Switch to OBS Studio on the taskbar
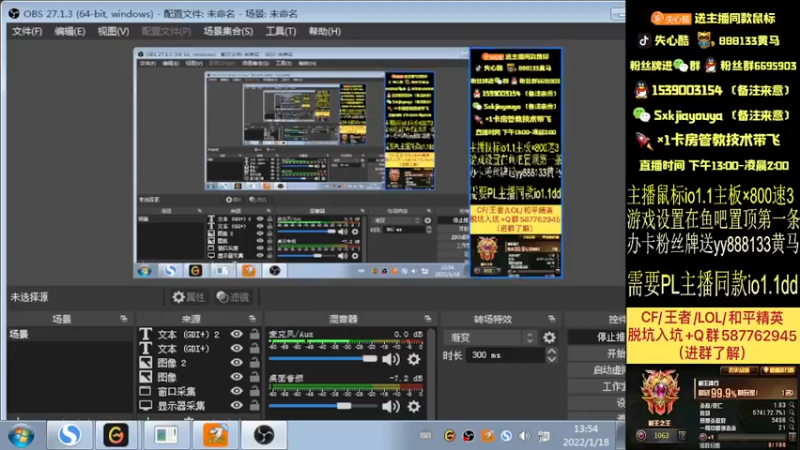This screenshot has height=450, width=800. (264, 435)
